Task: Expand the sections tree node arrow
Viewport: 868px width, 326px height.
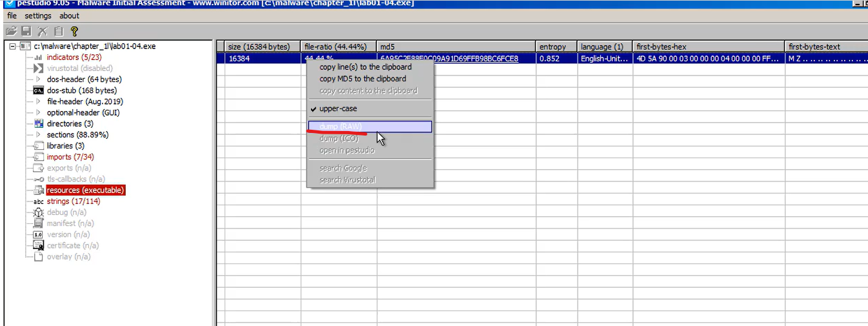Action: pyautogui.click(x=39, y=134)
